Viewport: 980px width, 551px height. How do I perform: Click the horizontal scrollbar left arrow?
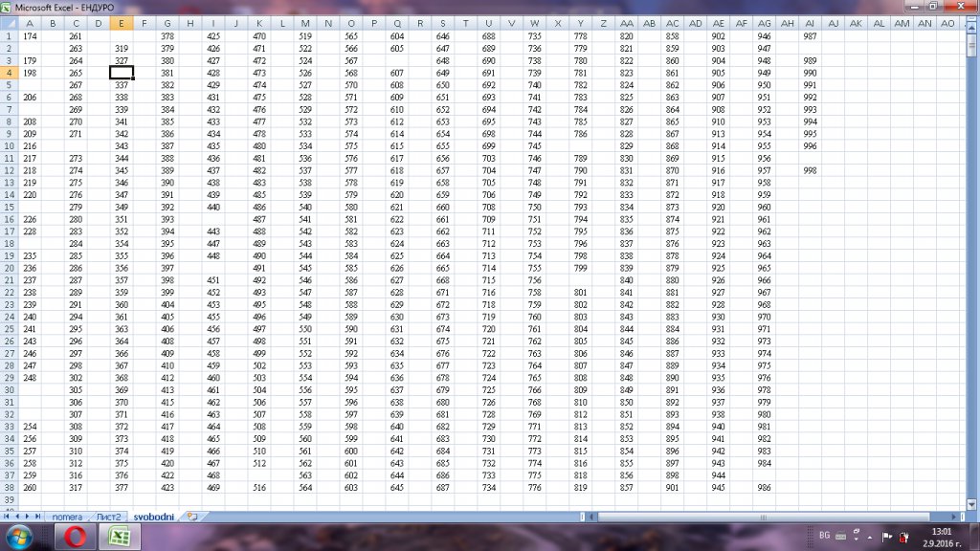coord(593,517)
